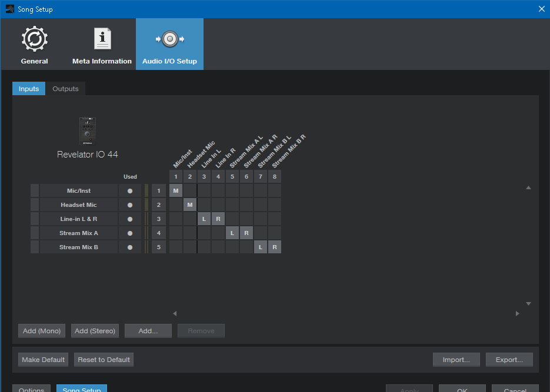Select the Mic/Inst input channel name
The image size is (550, 392).
(79, 190)
